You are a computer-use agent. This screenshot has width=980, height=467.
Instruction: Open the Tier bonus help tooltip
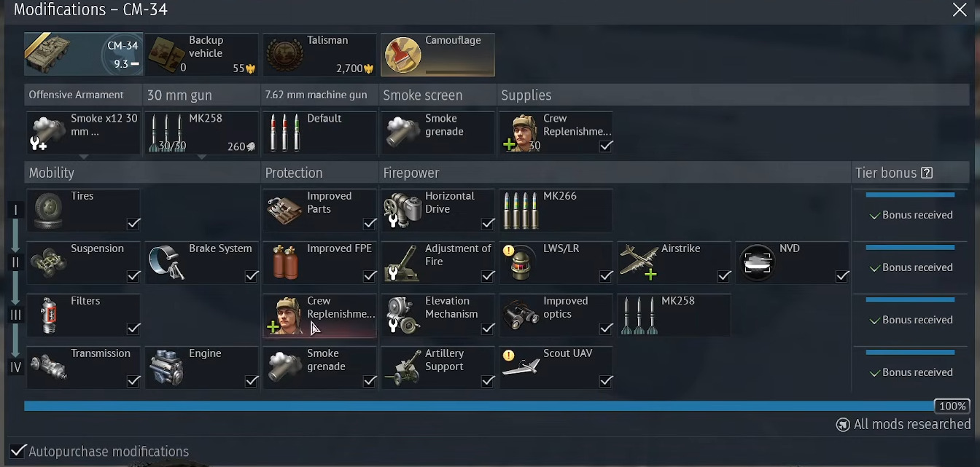point(927,173)
